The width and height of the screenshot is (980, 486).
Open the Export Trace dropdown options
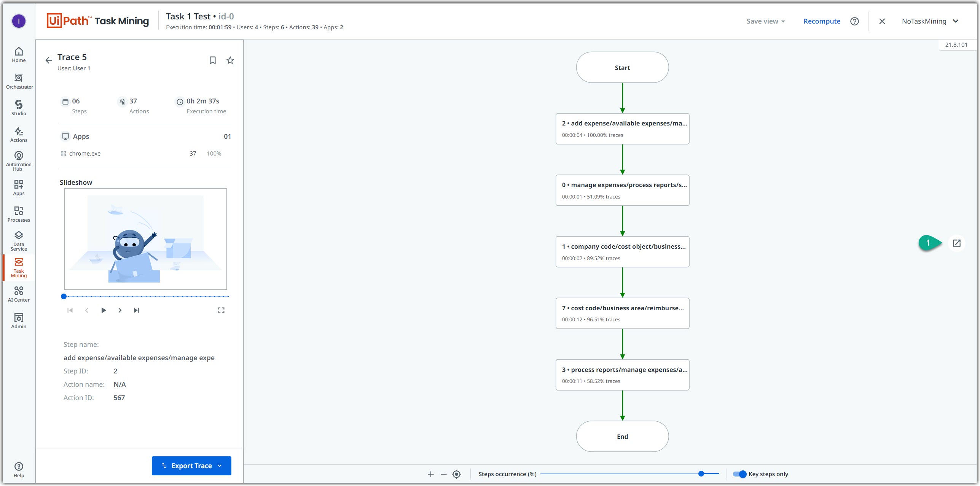pos(220,465)
